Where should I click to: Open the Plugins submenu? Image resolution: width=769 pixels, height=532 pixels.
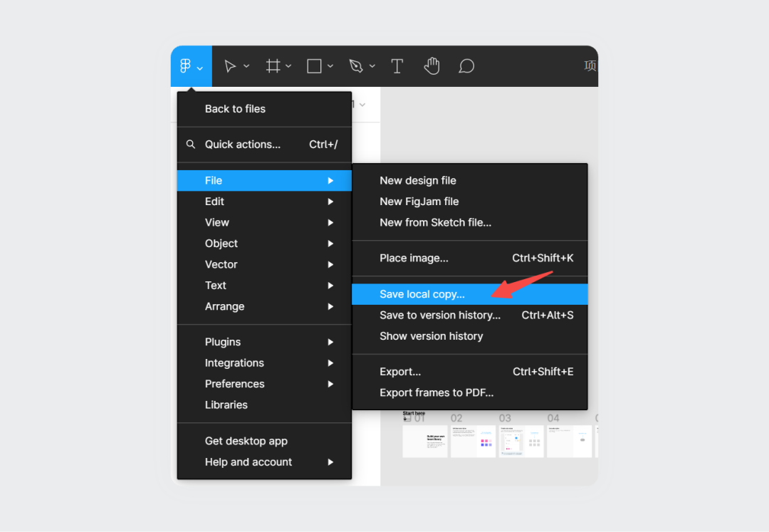coord(264,342)
